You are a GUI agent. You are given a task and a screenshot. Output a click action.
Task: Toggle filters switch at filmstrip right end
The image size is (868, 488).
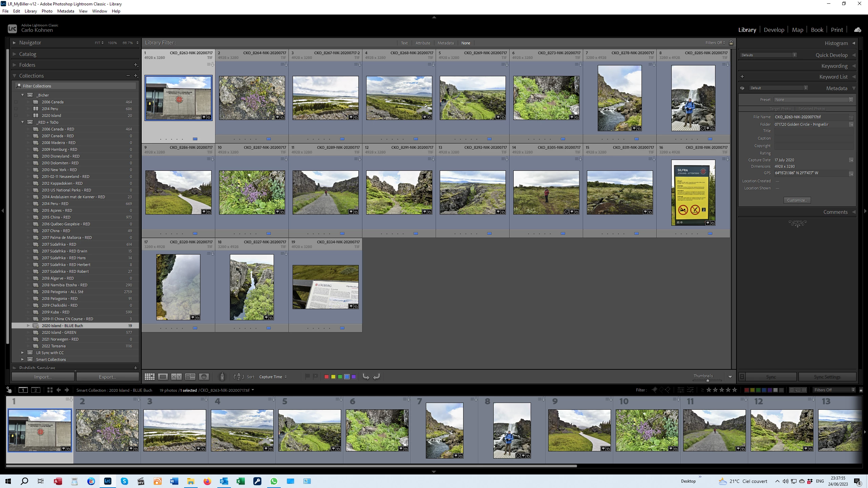861,390
